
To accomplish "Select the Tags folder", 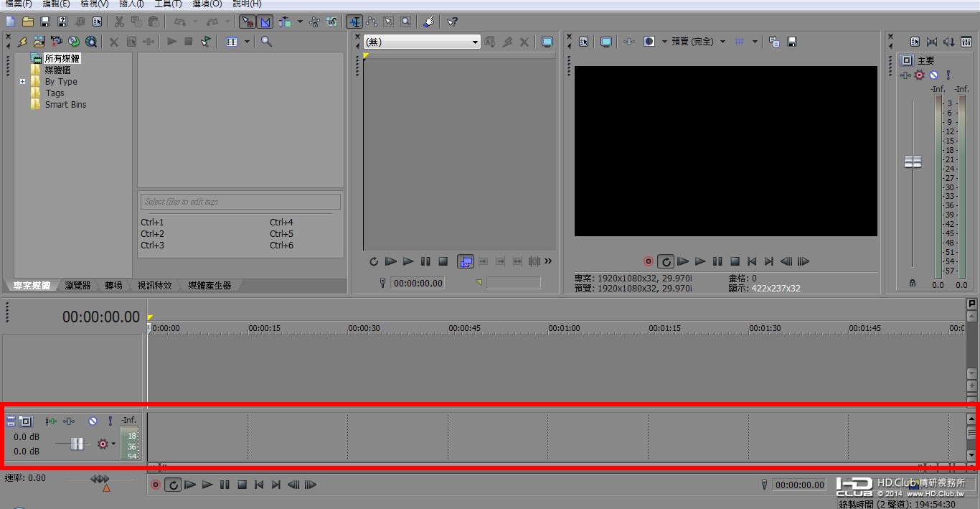I will click(55, 93).
